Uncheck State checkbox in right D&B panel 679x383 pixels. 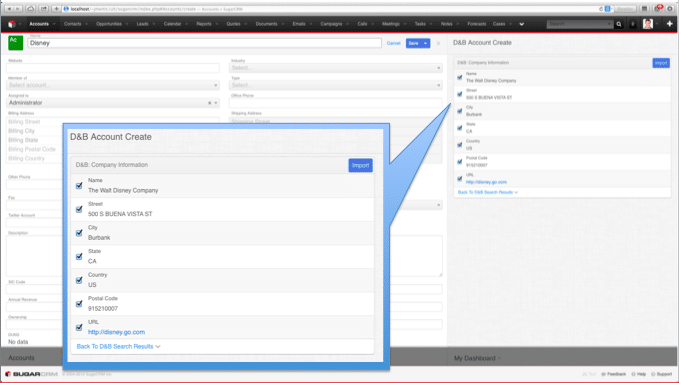[459, 128]
